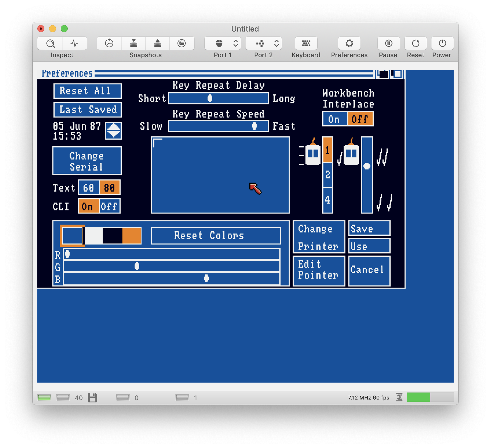Image resolution: width=491 pixels, height=448 pixels.
Task: Click Change Serial button
Action: click(87, 161)
